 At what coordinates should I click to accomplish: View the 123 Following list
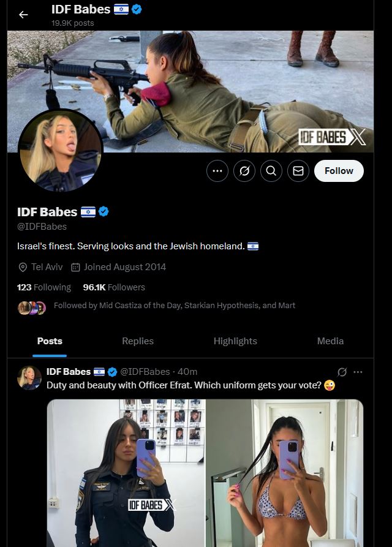coord(44,287)
